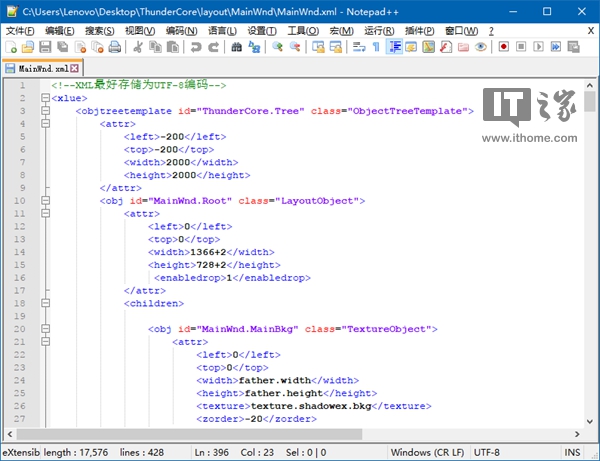
Task: Collapse MainWnd.MainBkg obj fold on line 20
Action: (45, 329)
